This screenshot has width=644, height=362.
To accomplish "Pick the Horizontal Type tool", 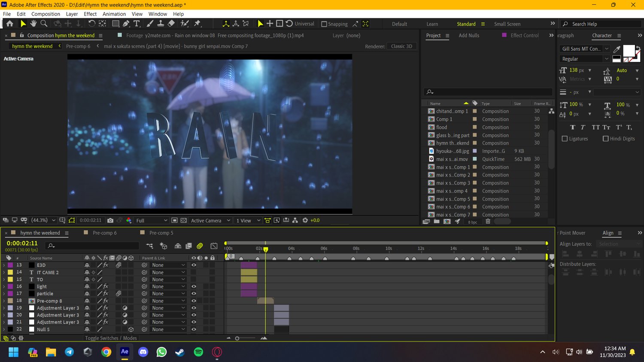I will pos(137,24).
